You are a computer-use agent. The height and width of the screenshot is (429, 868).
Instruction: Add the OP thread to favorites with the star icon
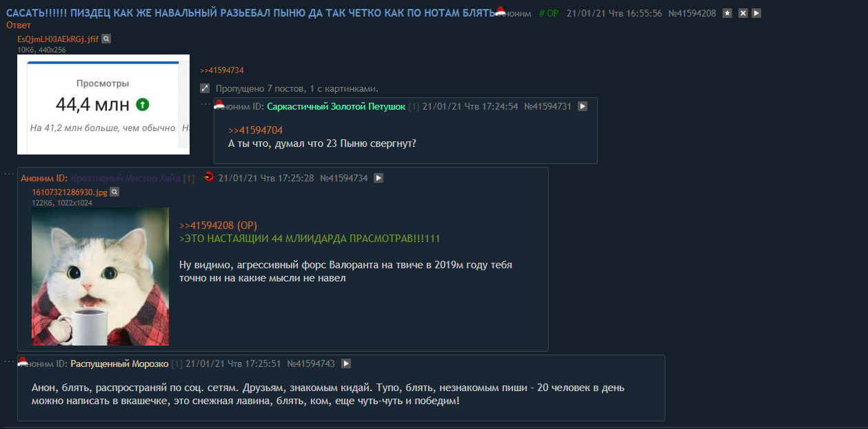click(x=727, y=13)
